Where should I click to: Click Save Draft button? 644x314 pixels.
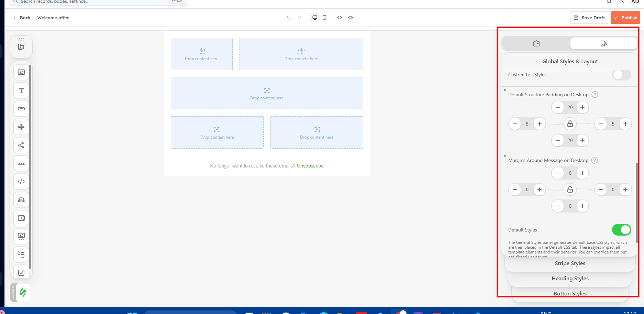(589, 18)
